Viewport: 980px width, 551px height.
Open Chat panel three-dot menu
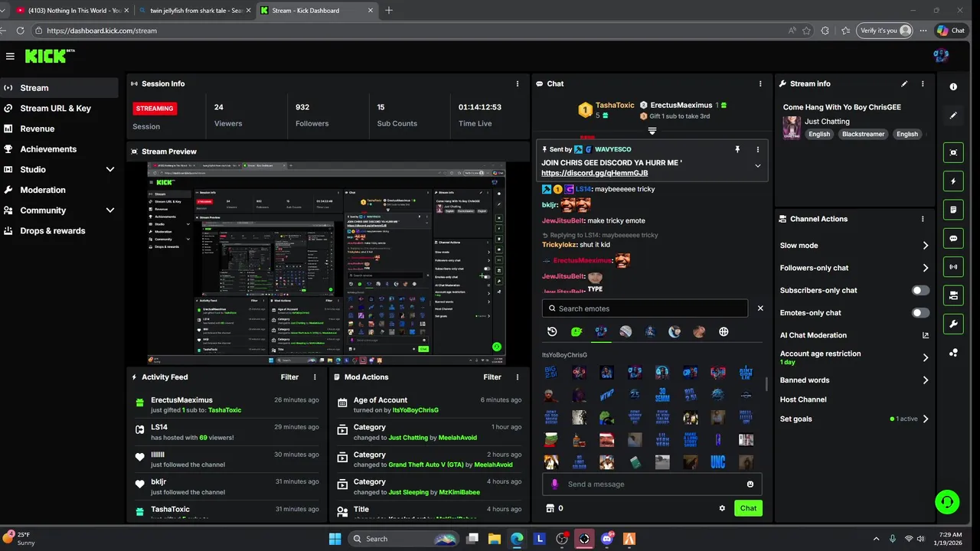(x=760, y=83)
